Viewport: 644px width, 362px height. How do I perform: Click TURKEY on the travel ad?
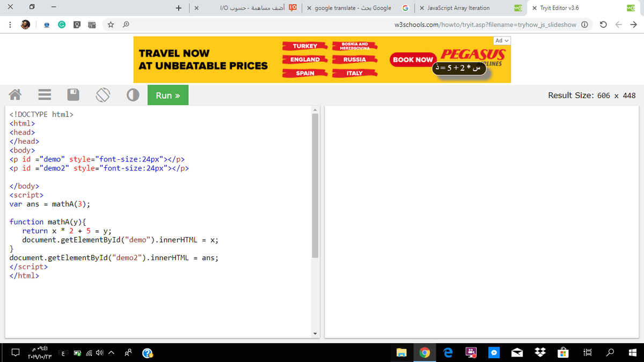pos(305,46)
